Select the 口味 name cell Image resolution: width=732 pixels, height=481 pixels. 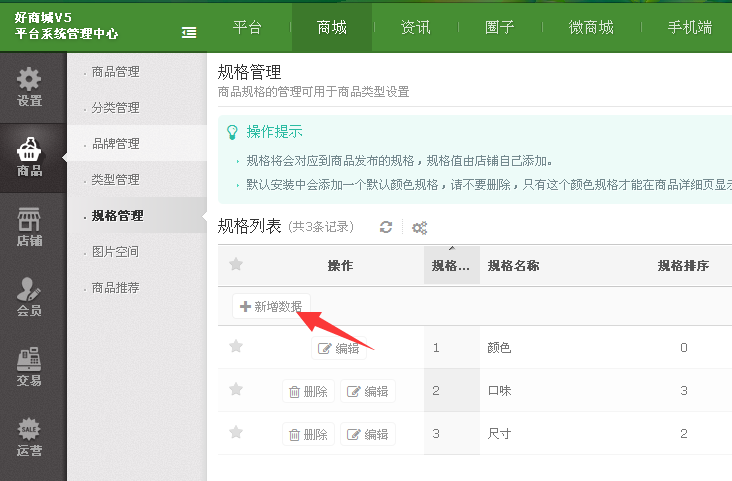499,390
